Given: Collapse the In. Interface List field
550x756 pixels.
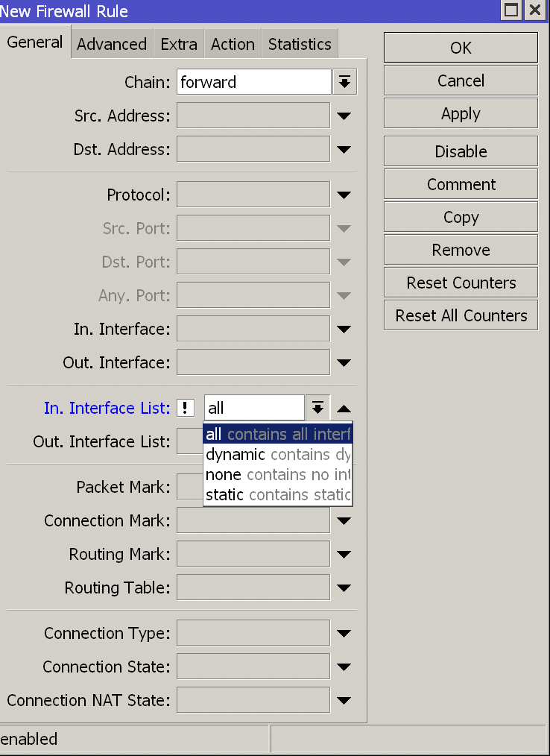Looking at the screenshot, I should pos(344,409).
